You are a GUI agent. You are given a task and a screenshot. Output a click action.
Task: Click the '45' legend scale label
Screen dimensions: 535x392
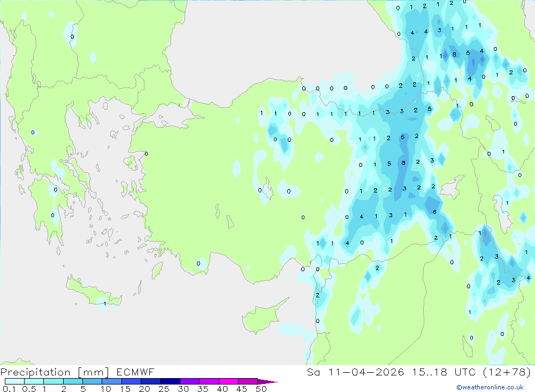[242, 389]
